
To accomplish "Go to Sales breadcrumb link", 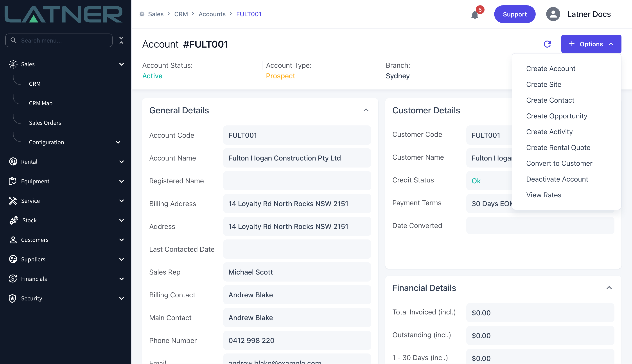I will [156, 14].
